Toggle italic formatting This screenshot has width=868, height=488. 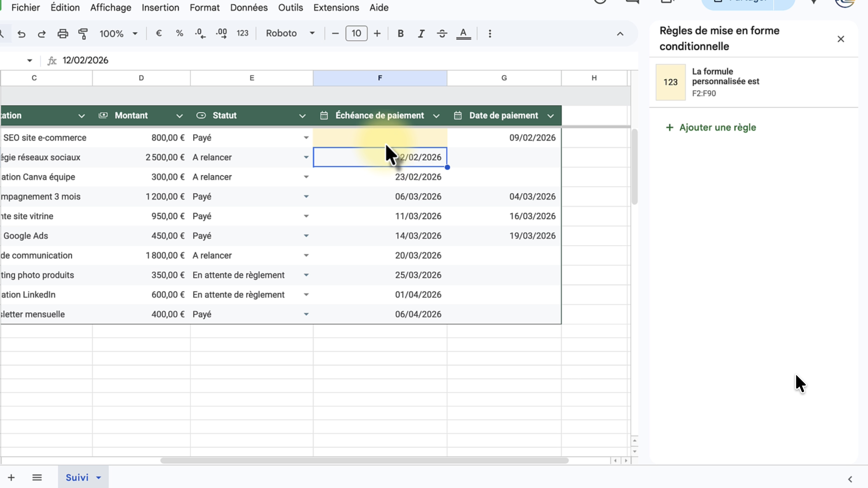[421, 33]
